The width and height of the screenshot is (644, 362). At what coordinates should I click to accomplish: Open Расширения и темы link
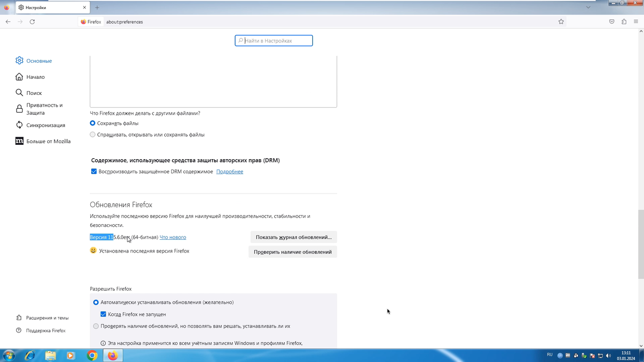click(42, 317)
